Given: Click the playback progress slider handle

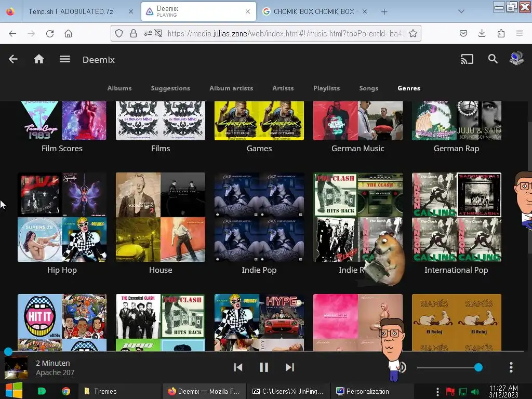Looking at the screenshot, I should point(8,352).
